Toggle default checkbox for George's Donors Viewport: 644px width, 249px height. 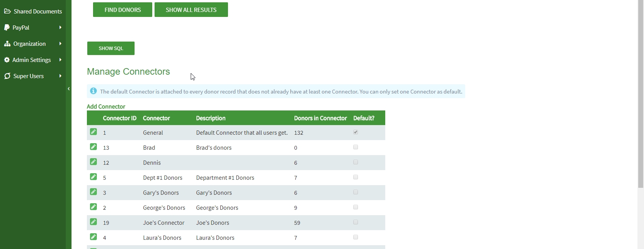tap(356, 207)
